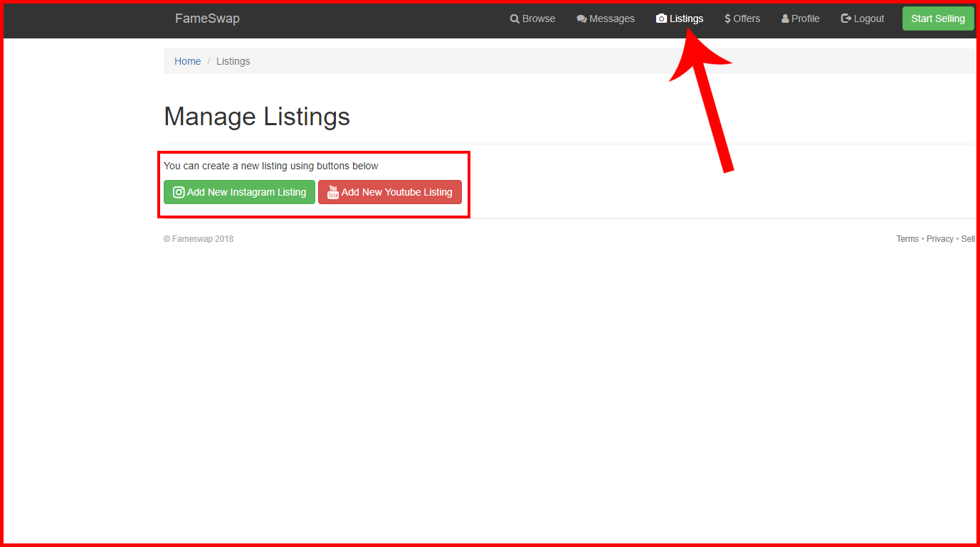Click Add New Instagram Listing
Viewport: 980px width, 547px height.
click(239, 192)
